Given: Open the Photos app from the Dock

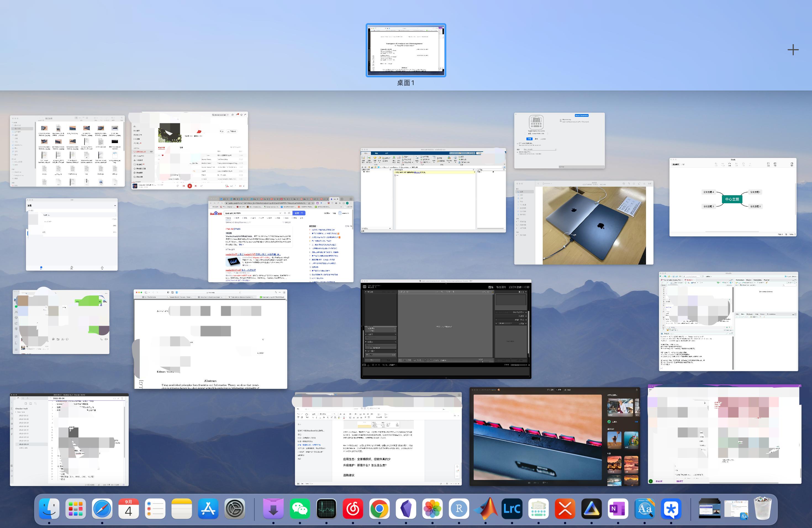Looking at the screenshot, I should pos(433,509).
